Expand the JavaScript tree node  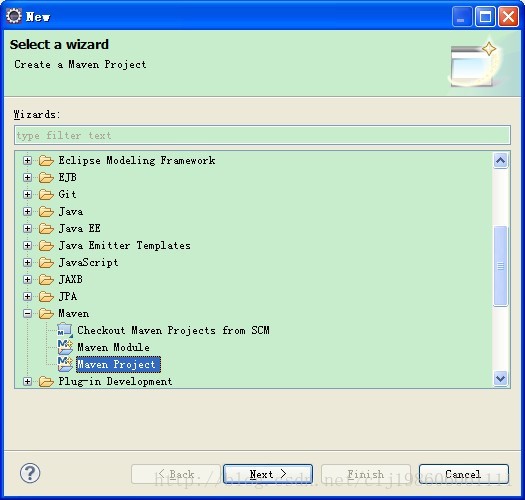[x=27, y=263]
